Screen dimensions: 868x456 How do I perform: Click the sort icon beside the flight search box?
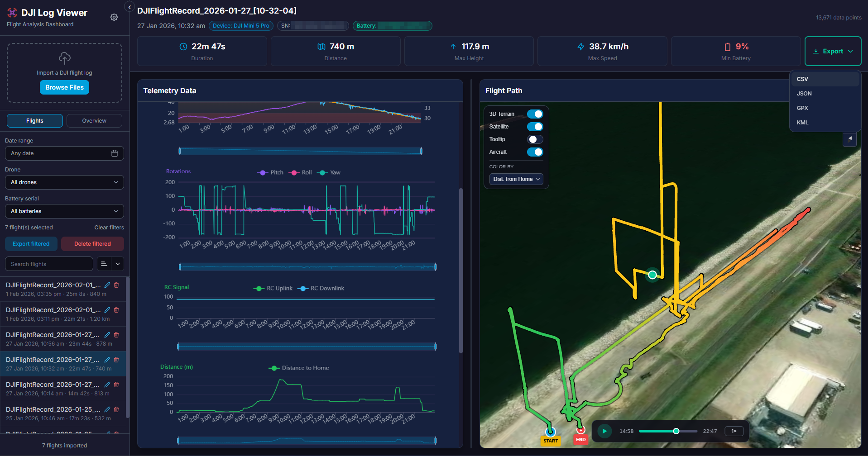tap(103, 264)
